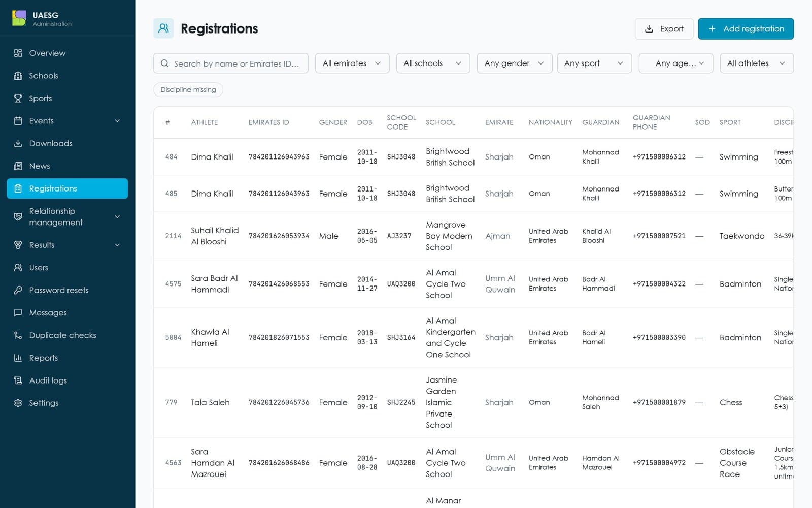Click the Reports bar chart icon
812x508 pixels.
(18, 358)
